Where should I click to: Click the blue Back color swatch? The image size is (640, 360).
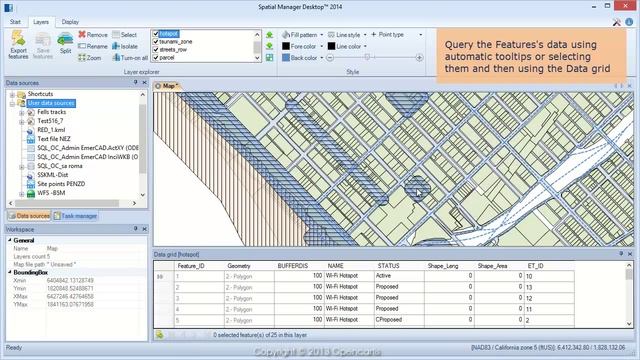(286, 58)
